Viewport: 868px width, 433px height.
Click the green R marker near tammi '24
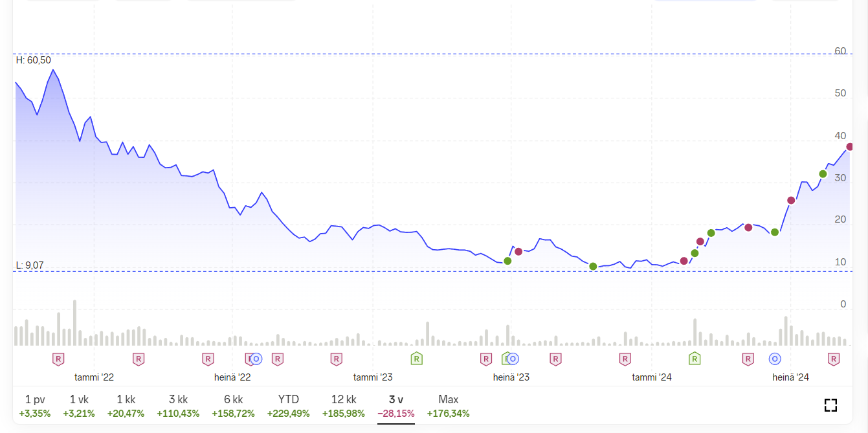695,359
